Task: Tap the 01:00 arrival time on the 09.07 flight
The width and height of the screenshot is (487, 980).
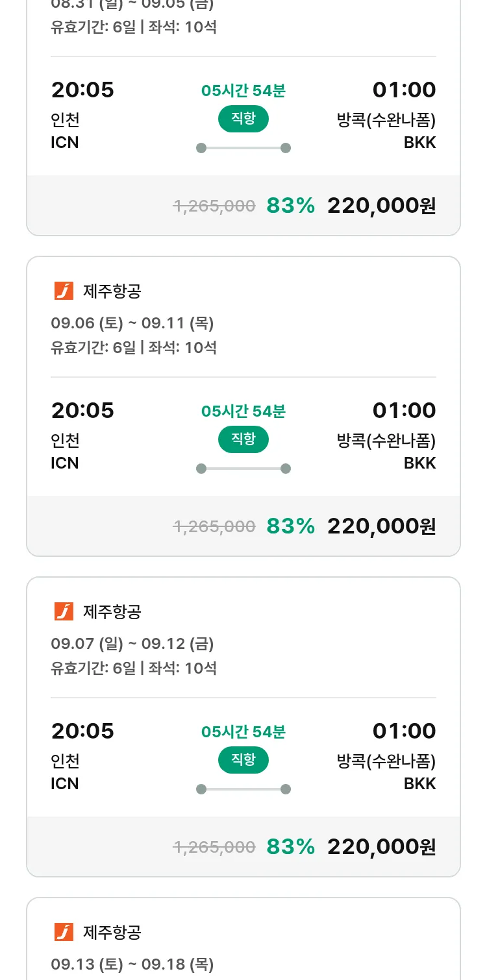Action: (x=404, y=731)
